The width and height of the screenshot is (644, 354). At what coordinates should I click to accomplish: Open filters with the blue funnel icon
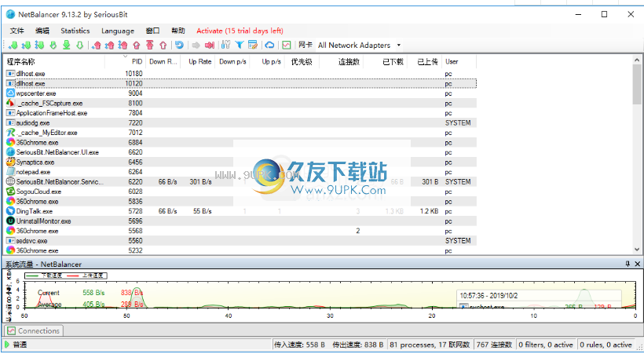239,46
